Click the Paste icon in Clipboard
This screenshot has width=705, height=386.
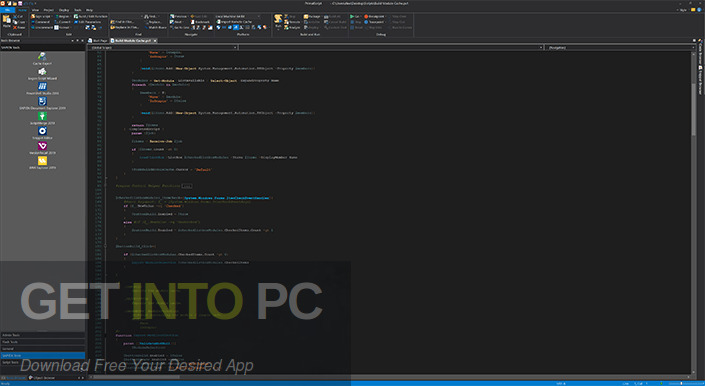pyautogui.click(x=6, y=20)
